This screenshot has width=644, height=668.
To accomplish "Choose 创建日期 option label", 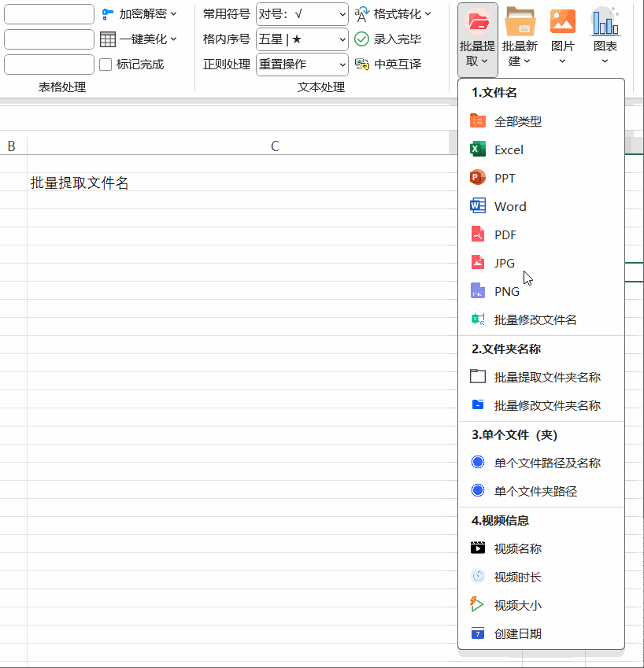I will click(x=517, y=634).
